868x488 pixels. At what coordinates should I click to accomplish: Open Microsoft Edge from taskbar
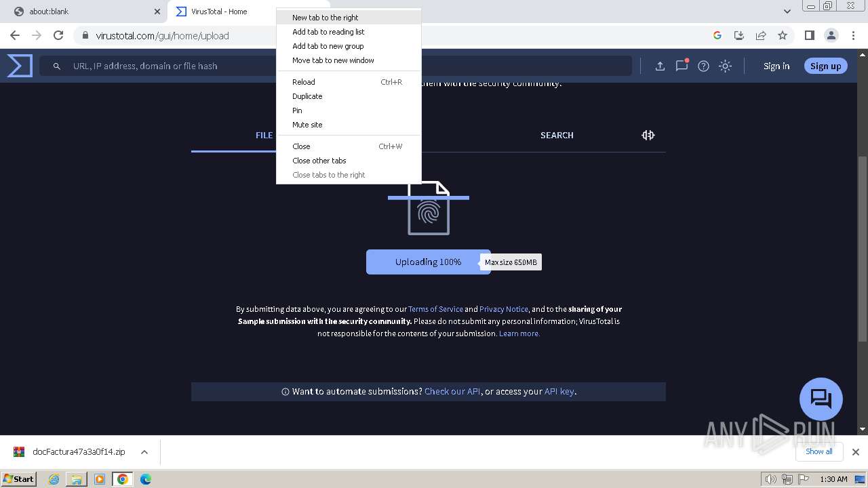(x=146, y=479)
